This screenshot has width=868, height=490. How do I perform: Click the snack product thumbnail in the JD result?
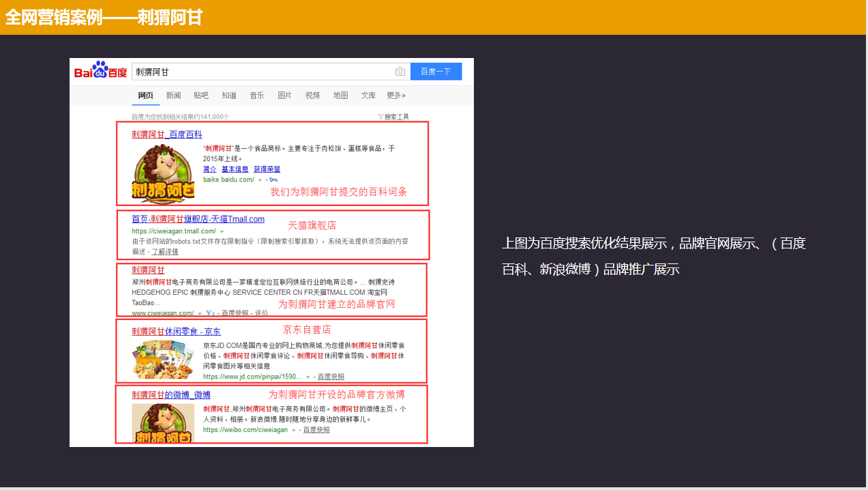[163, 360]
